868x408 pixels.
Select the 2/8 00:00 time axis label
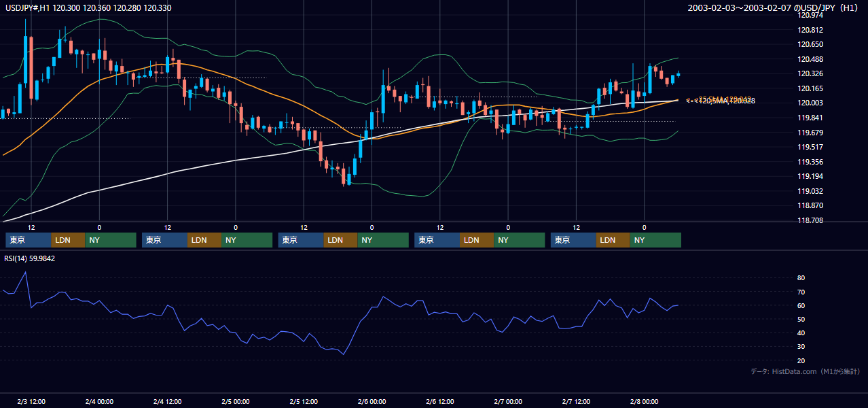(x=644, y=401)
